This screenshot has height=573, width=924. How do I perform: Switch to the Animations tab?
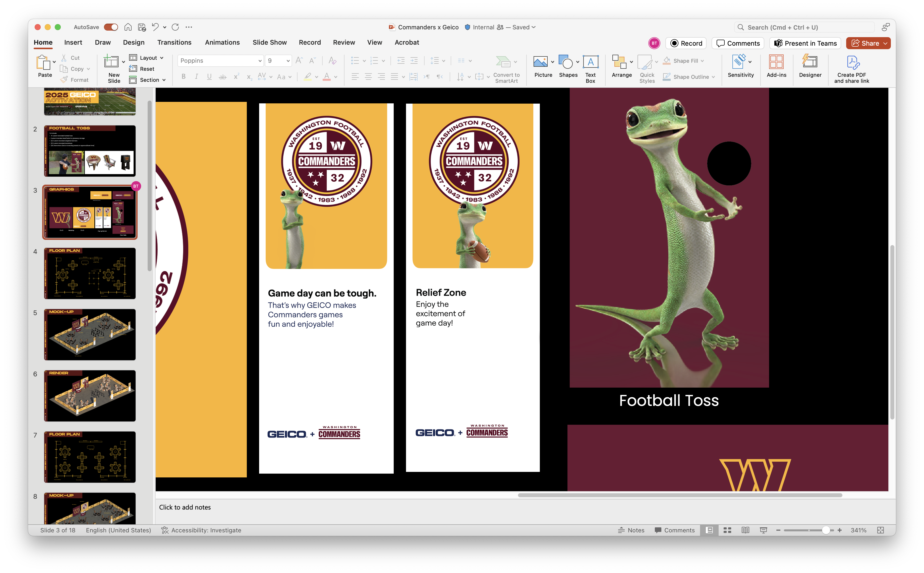[x=222, y=42]
